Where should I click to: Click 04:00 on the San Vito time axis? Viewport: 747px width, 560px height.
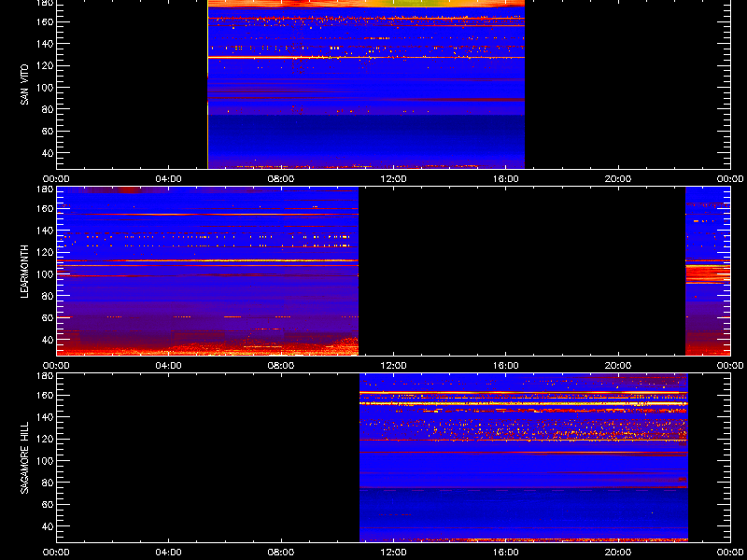(169, 179)
